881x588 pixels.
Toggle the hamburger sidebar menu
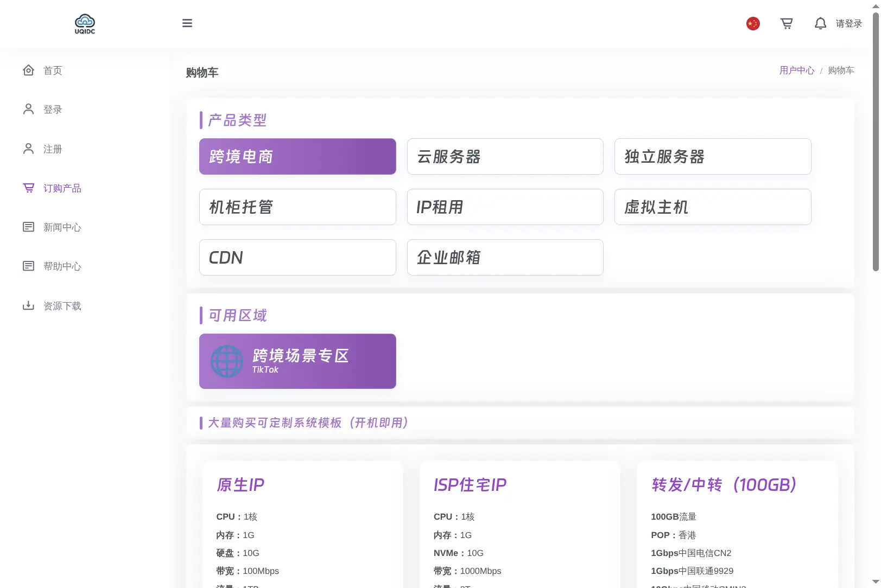point(187,23)
